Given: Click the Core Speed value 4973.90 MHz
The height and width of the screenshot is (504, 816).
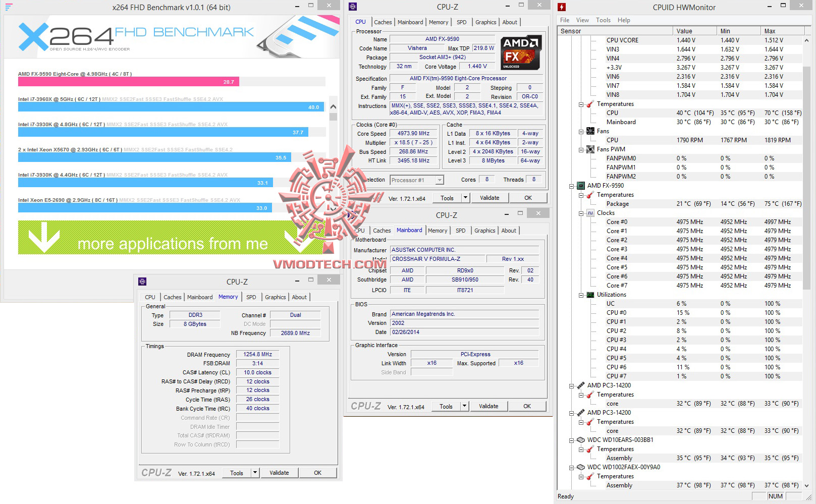Looking at the screenshot, I should (x=414, y=134).
